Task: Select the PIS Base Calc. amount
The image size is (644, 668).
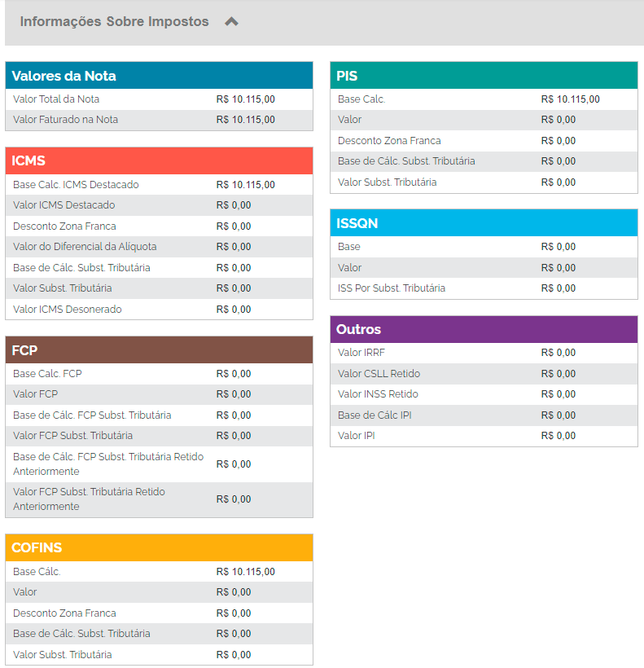Action: [571, 99]
